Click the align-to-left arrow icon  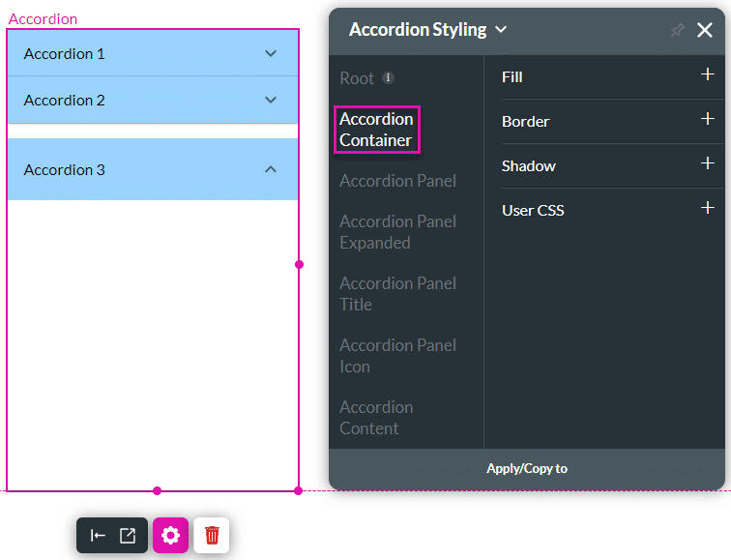click(98, 535)
